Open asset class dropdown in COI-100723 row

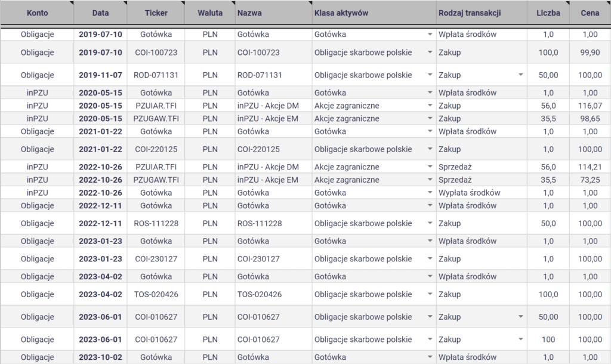click(x=430, y=53)
